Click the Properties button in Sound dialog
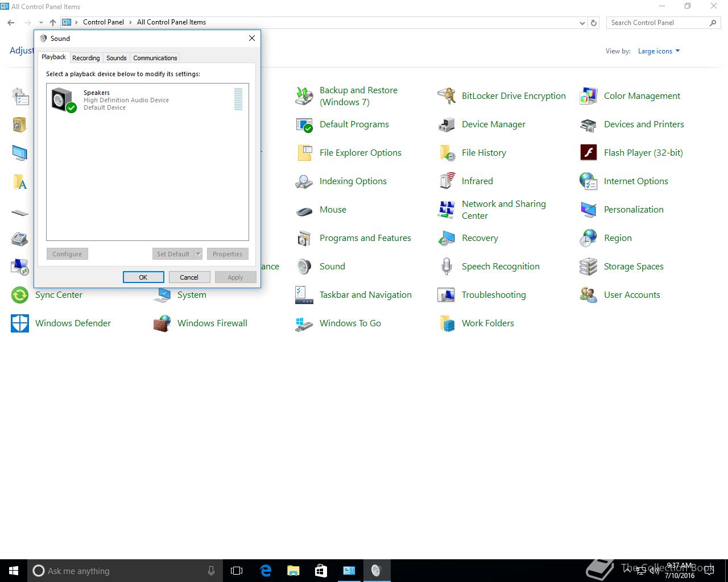 [227, 254]
